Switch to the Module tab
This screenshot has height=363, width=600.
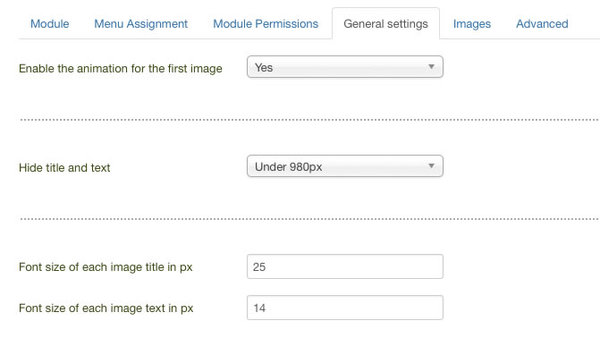point(50,24)
